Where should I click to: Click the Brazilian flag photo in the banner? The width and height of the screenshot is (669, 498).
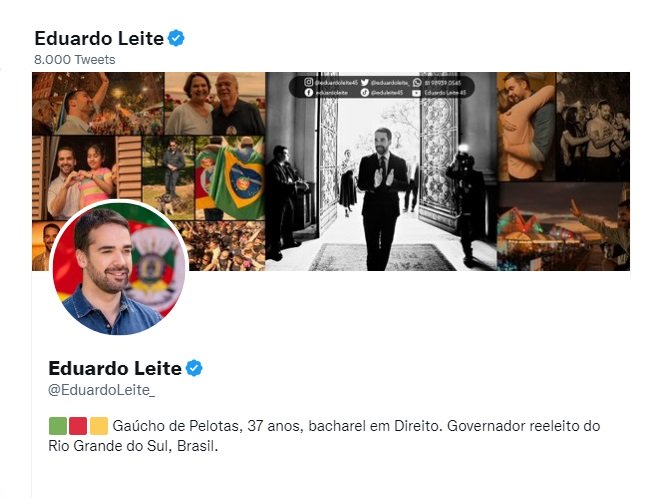[230, 178]
